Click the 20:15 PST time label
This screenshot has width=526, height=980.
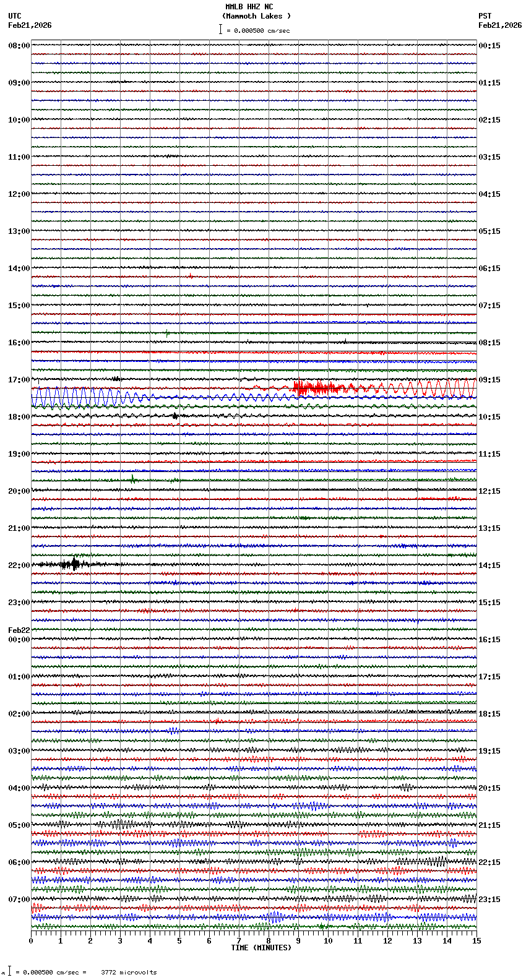pyautogui.click(x=489, y=788)
